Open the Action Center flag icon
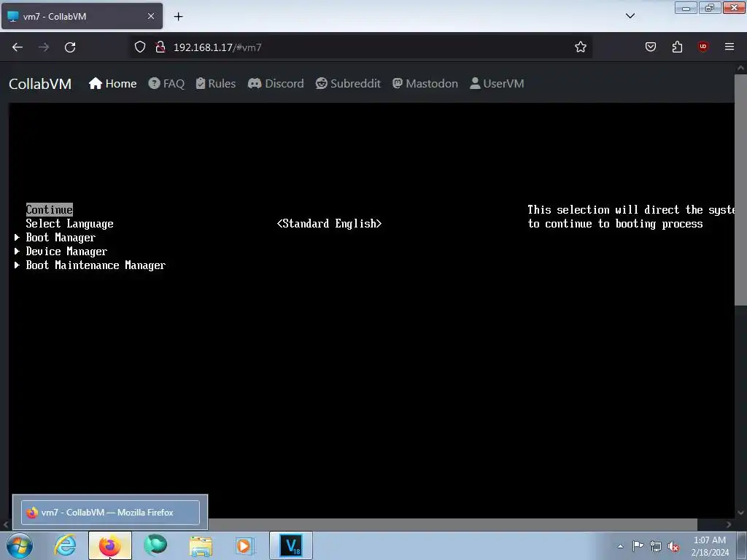 [638, 546]
